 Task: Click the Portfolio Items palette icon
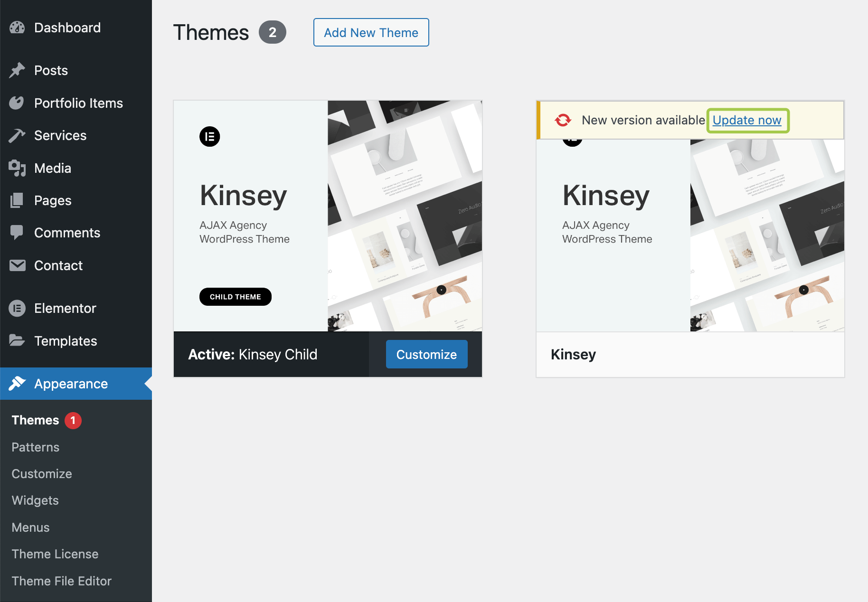[17, 103]
